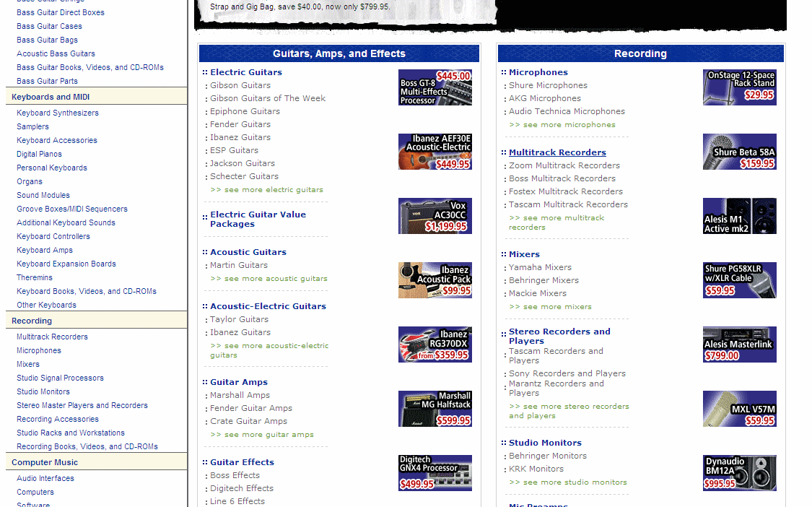This screenshot has height=507, width=812.
Task: Click Studio Monitors in the Recording sidebar
Action: tap(43, 391)
